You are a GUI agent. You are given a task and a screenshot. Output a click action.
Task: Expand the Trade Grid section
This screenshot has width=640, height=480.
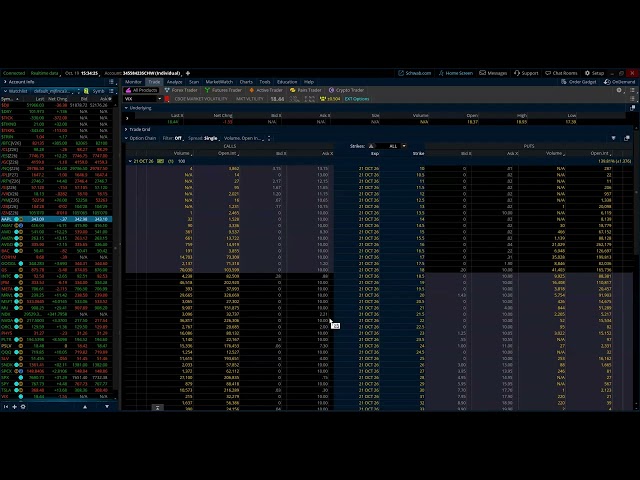coord(126,129)
